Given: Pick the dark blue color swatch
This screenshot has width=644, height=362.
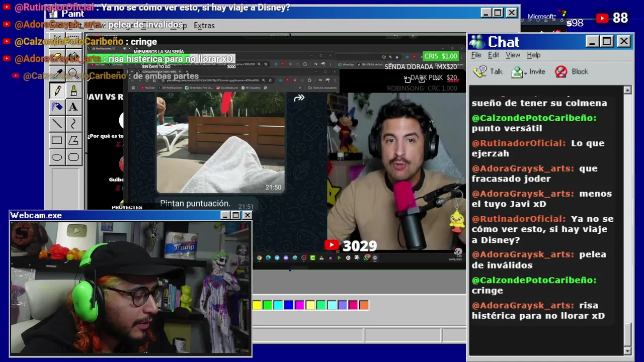Looking at the screenshot, I should tap(289, 305).
